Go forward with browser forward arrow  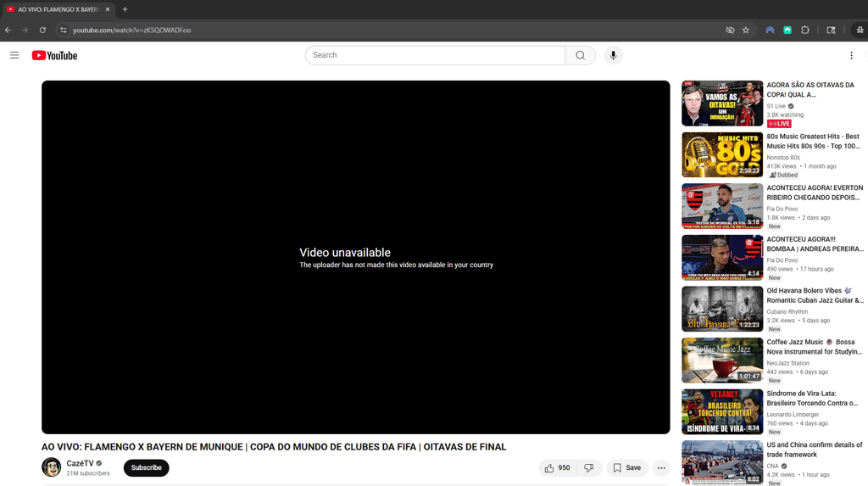point(25,30)
